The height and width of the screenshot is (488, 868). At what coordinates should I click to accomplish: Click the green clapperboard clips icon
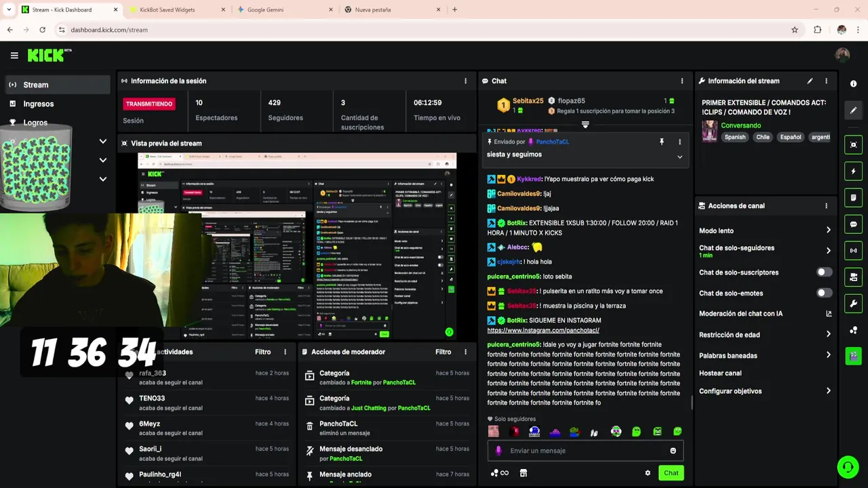tap(853, 356)
